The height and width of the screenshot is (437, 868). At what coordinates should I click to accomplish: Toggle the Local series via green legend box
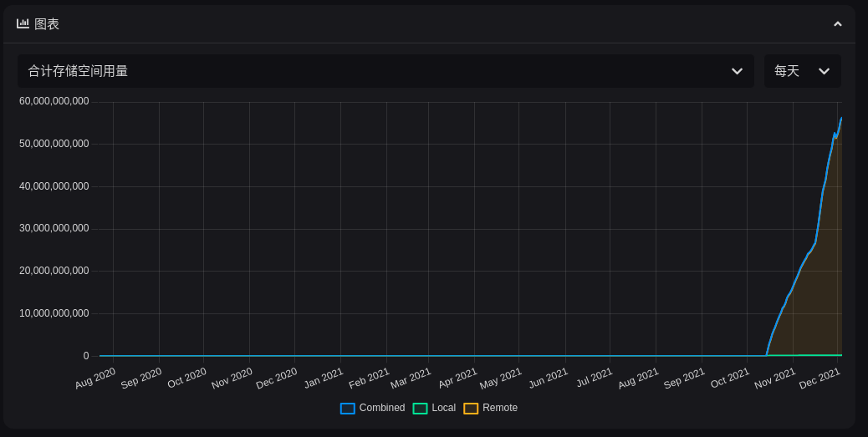tap(421, 409)
